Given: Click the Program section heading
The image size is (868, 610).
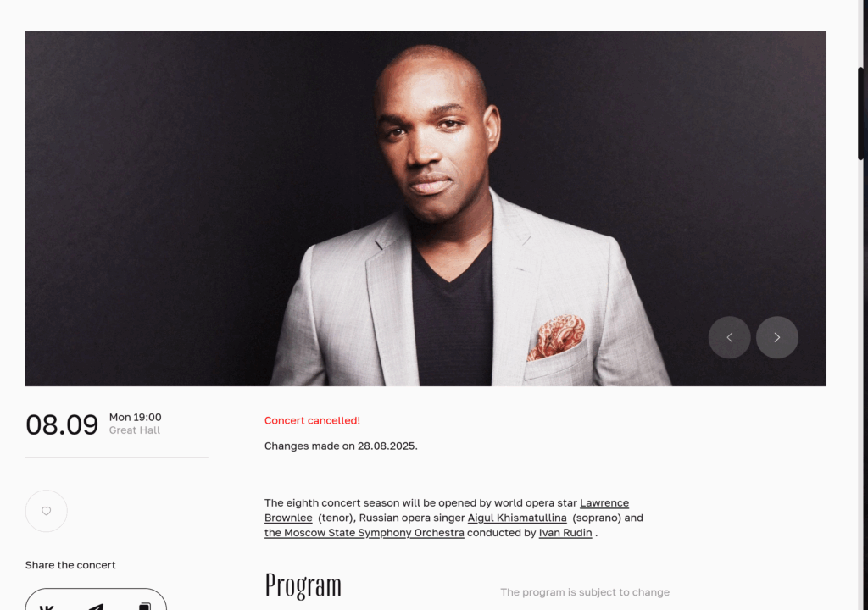Looking at the screenshot, I should tap(303, 585).
